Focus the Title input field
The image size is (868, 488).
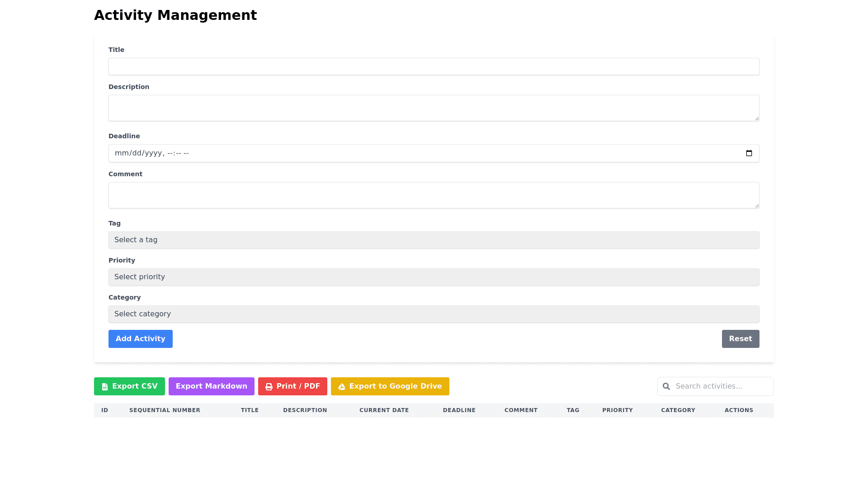(434, 66)
